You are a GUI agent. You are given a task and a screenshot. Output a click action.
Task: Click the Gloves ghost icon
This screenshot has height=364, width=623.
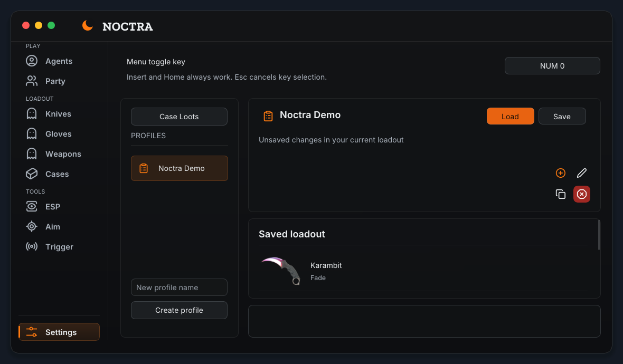point(32,134)
